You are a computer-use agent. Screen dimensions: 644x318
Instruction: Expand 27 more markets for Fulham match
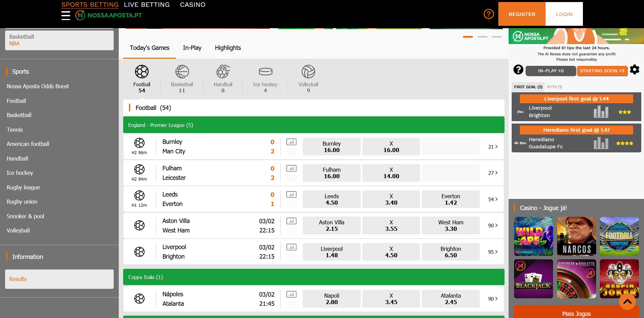(493, 173)
